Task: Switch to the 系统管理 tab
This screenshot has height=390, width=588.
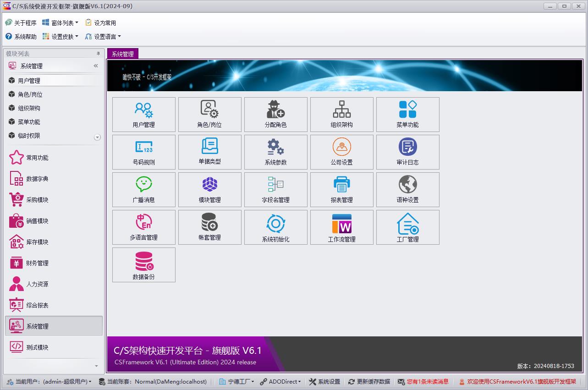Action: (x=122, y=54)
